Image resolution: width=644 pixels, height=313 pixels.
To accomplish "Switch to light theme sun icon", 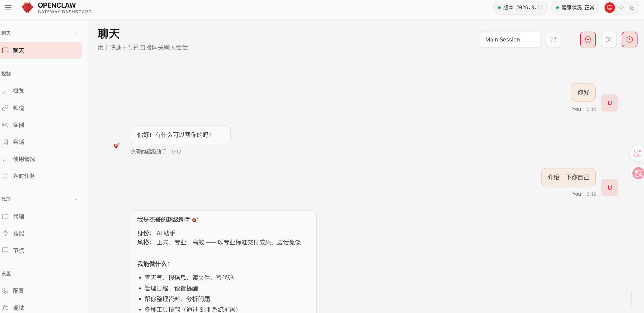I will pyautogui.click(x=621, y=8).
